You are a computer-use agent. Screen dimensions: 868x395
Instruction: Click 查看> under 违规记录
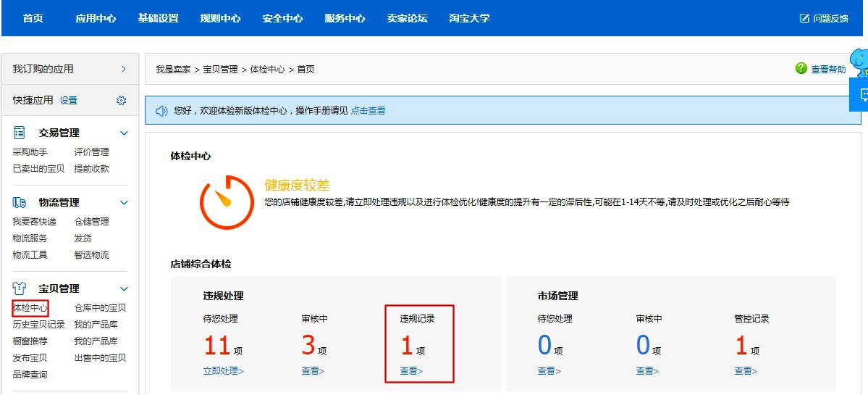411,371
